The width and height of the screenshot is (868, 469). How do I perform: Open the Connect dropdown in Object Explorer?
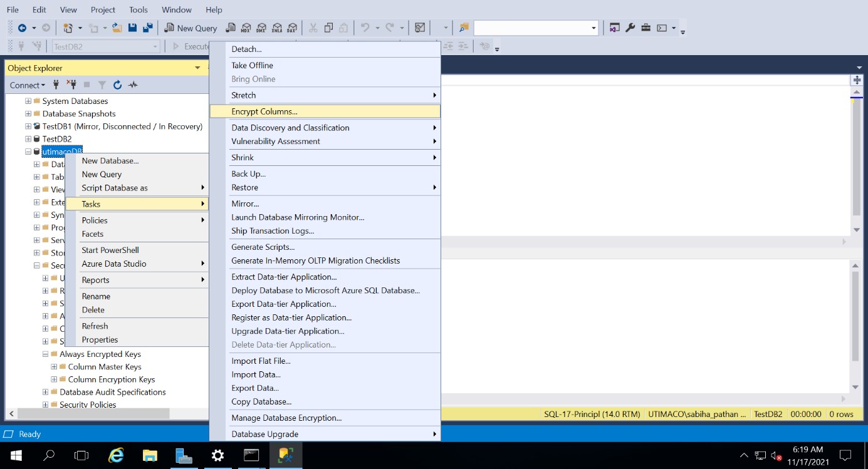28,85
